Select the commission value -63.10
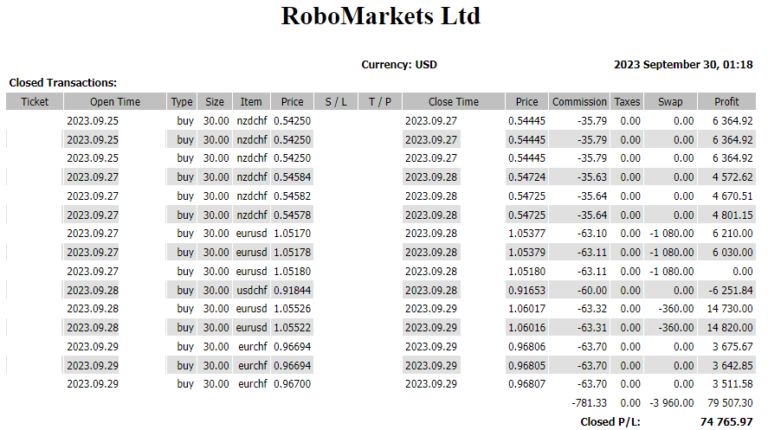768x430 pixels. 592,234
